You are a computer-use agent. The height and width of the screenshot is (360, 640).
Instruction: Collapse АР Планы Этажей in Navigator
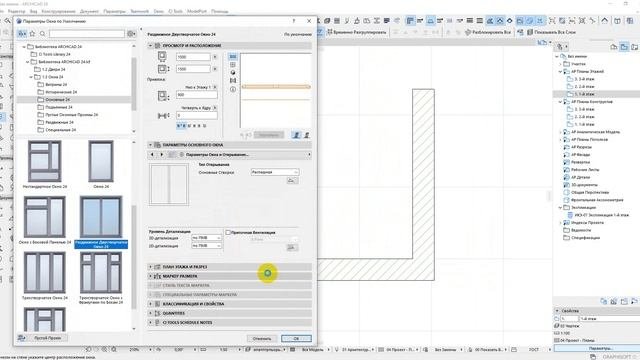pos(560,71)
